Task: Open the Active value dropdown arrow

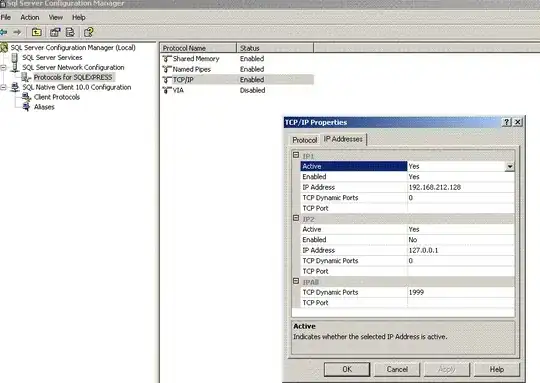Action: (x=510, y=167)
